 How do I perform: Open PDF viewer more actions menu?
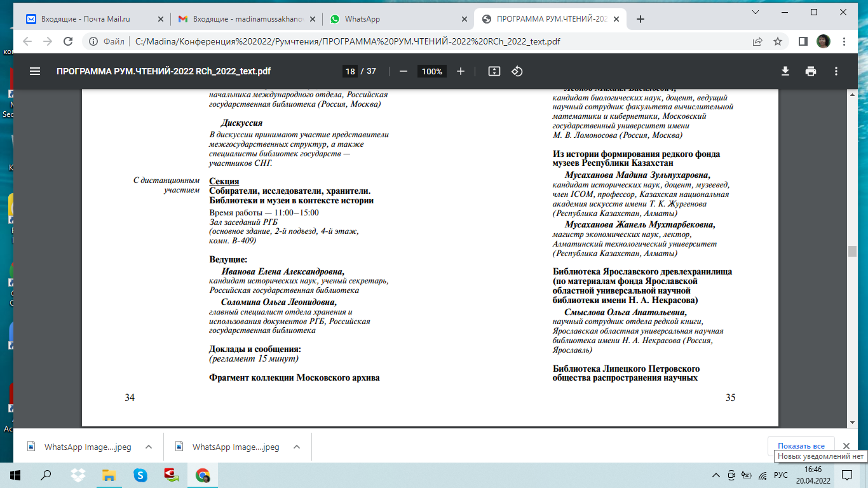click(x=836, y=71)
